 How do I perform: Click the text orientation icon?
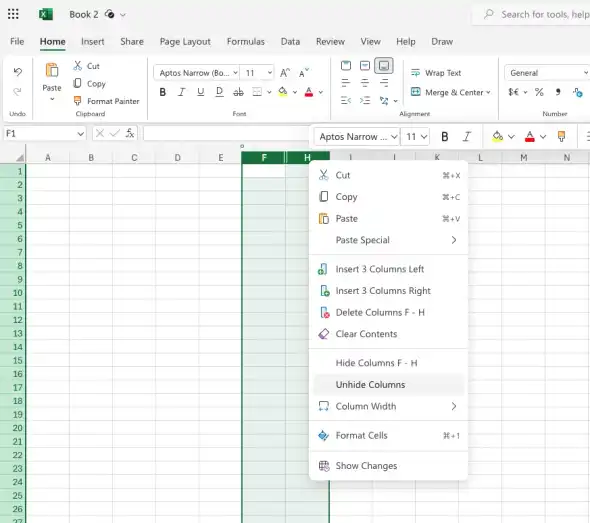click(384, 100)
